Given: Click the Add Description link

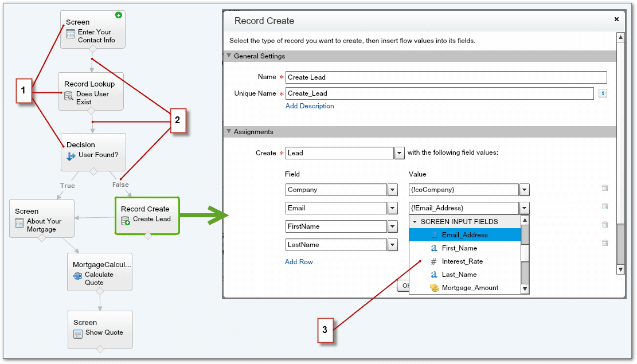Looking at the screenshot, I should point(310,106).
